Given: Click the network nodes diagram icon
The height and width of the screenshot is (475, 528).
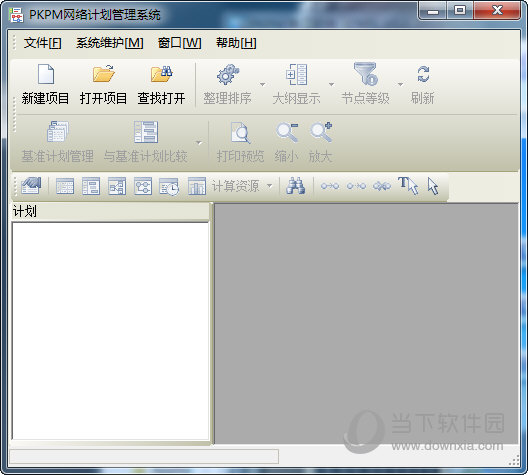Looking at the screenshot, I should (143, 186).
